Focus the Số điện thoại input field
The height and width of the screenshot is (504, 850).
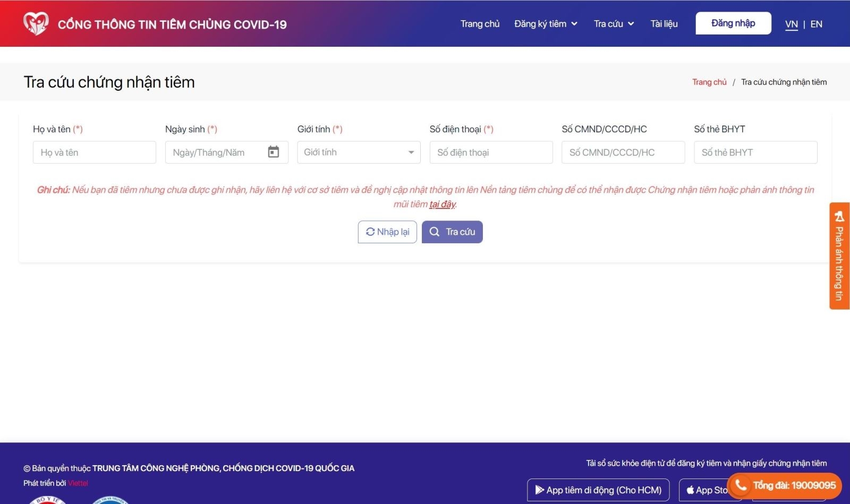pos(491,152)
